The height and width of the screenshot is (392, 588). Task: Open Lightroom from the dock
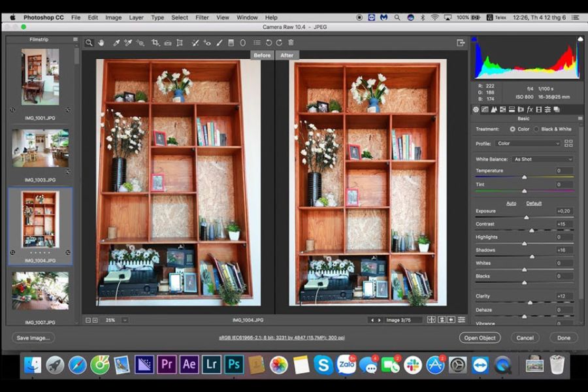point(212,365)
